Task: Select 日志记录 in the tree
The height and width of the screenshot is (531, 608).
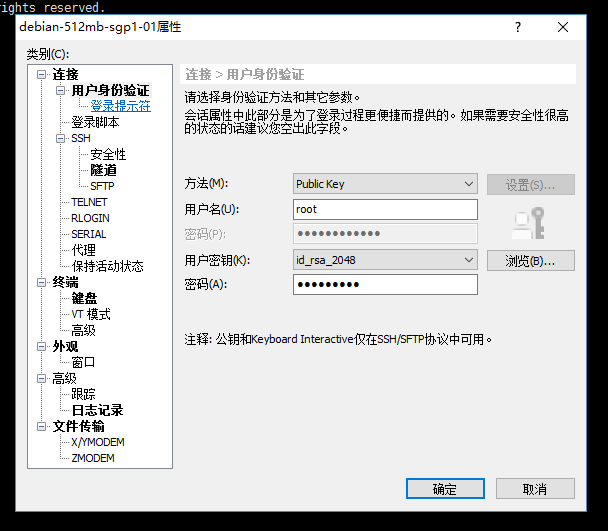Action: coord(97,410)
